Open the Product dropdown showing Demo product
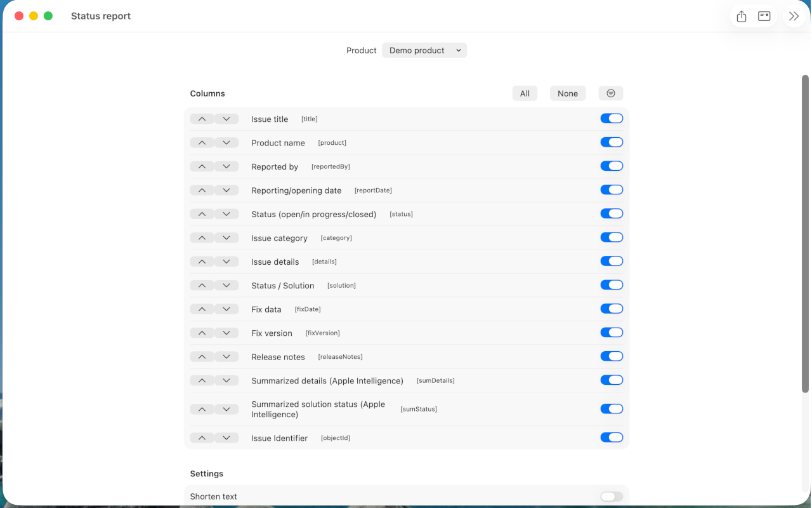 [x=424, y=50]
